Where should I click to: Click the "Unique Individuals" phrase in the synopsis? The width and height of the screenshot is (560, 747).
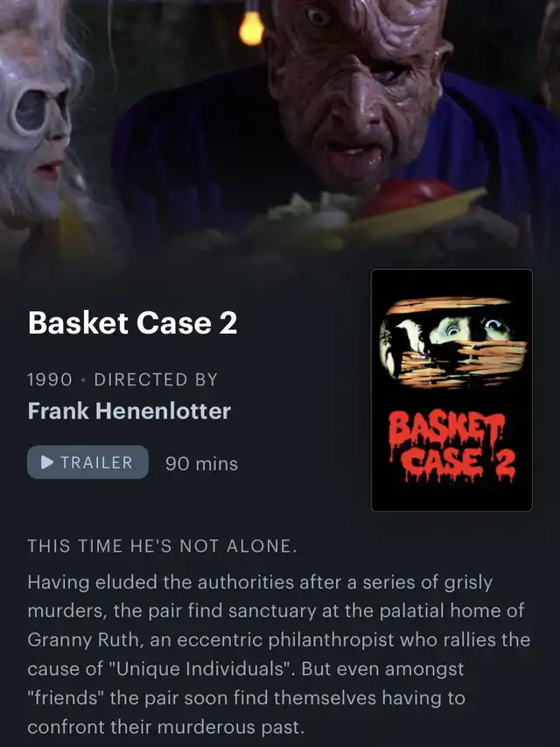pos(200,668)
